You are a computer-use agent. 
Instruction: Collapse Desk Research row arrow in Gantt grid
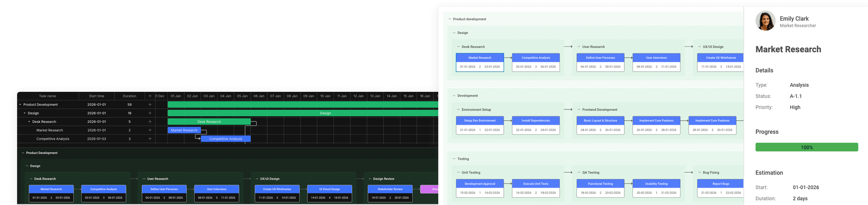(29, 122)
